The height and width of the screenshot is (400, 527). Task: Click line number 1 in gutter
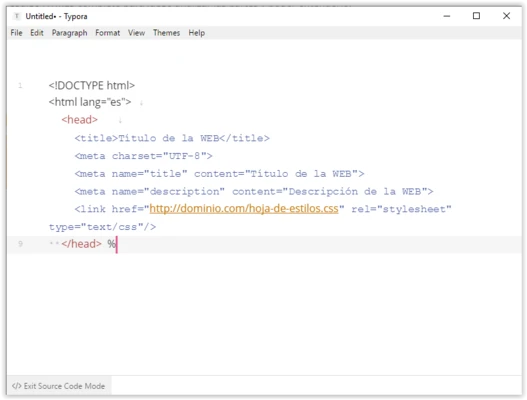click(20, 85)
